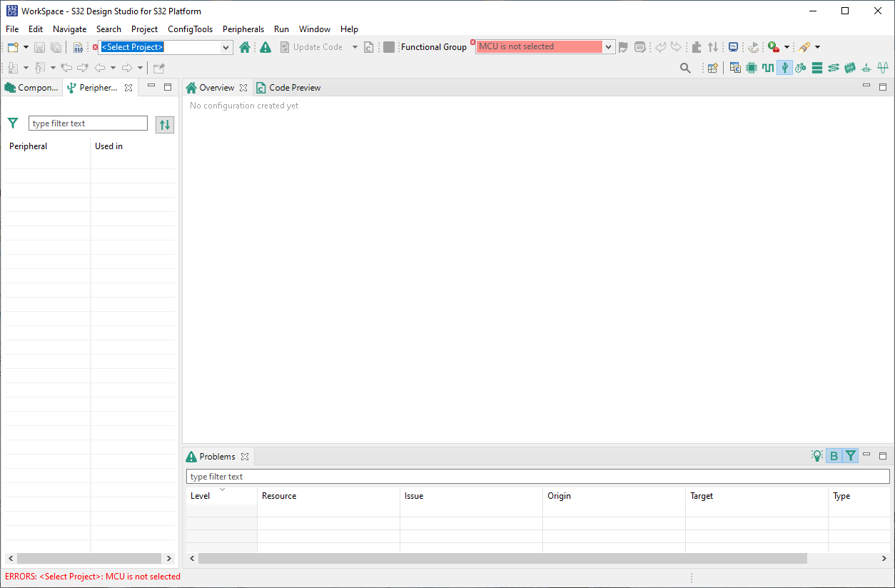Open the Clocks tool waveform icon
Viewport: 895px width, 588px height.
[x=768, y=67]
